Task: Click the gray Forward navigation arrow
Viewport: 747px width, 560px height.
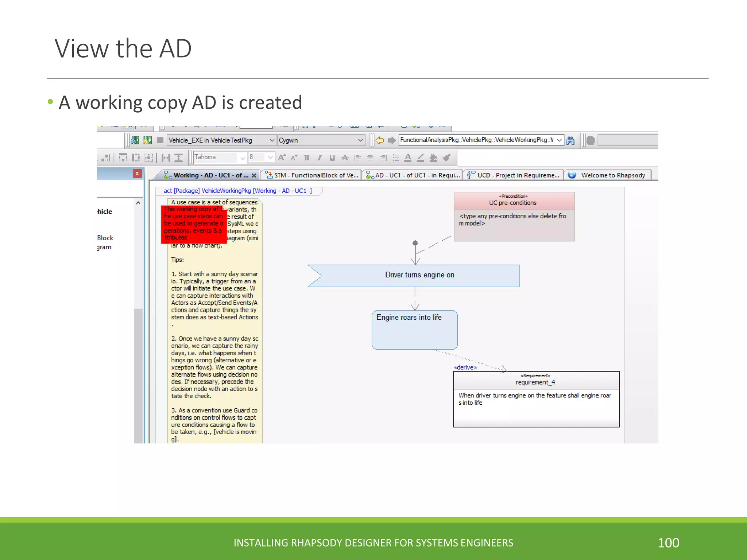Action: [392, 140]
